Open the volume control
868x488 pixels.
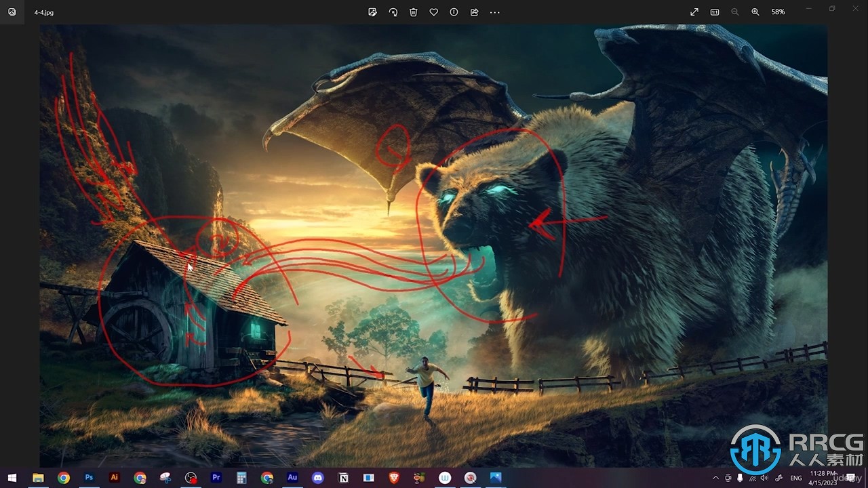coord(764,478)
